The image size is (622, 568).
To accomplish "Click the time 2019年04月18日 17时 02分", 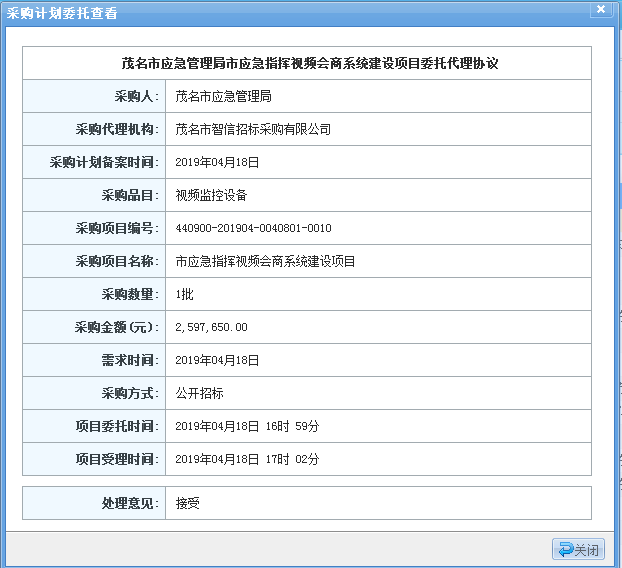I will 247,459.
